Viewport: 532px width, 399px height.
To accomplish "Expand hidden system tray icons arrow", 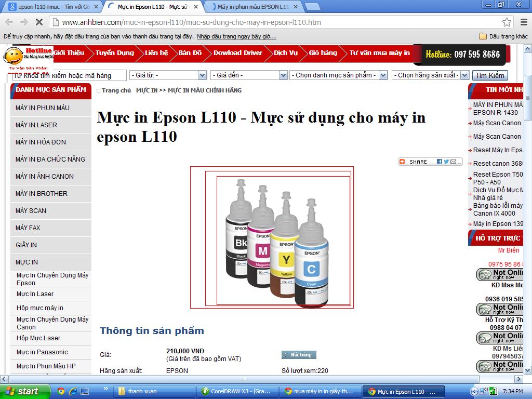I will click(x=474, y=392).
